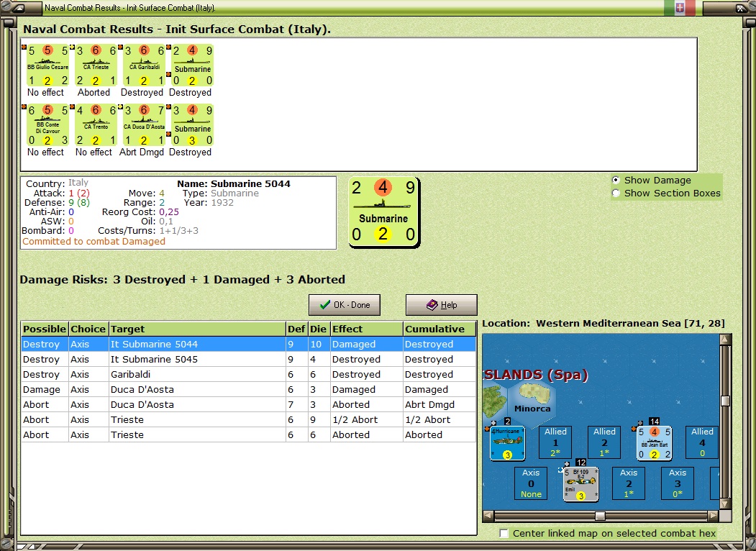
Task: Click the Axis 0 None section box
Action: pyautogui.click(x=531, y=483)
